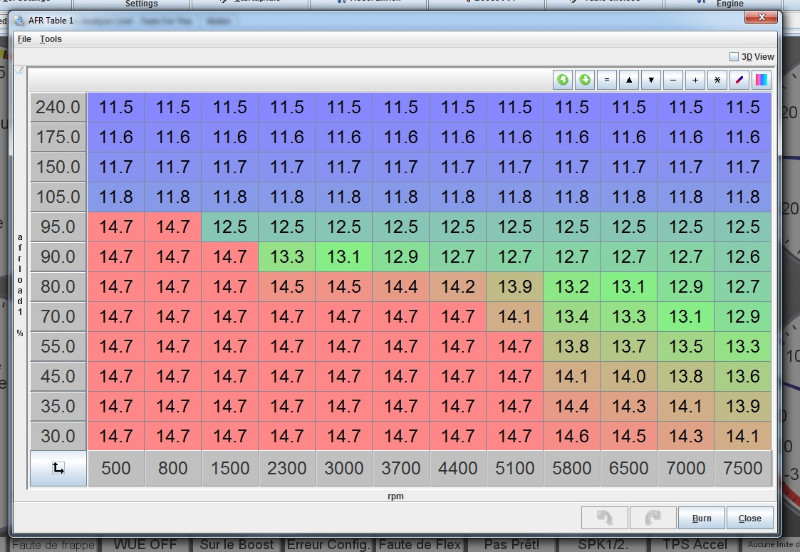This screenshot has height=552, width=800.
Task: Select the 500 rpm column header
Action: [x=116, y=468]
